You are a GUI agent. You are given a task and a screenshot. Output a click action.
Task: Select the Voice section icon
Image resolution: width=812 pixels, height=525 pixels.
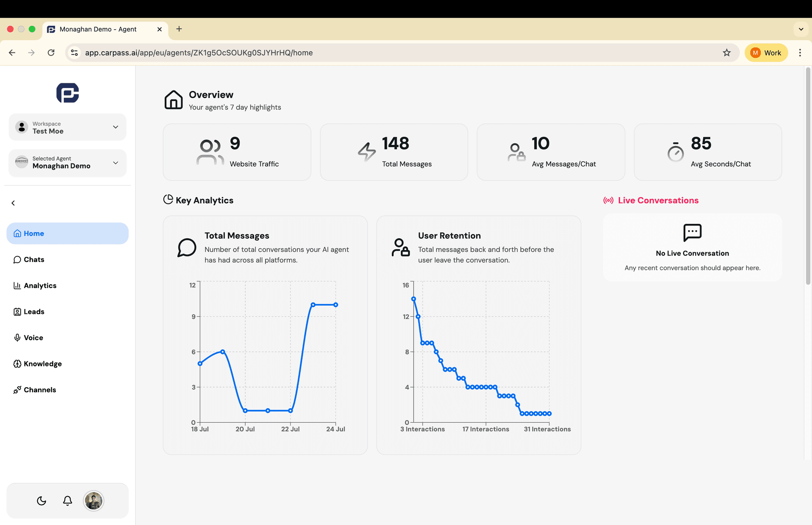17,338
